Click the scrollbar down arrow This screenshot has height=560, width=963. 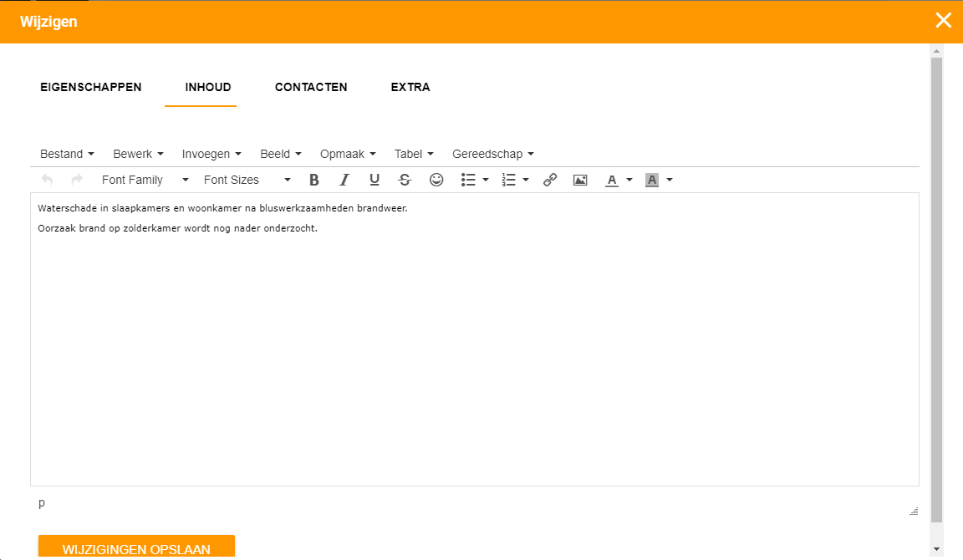point(936,550)
